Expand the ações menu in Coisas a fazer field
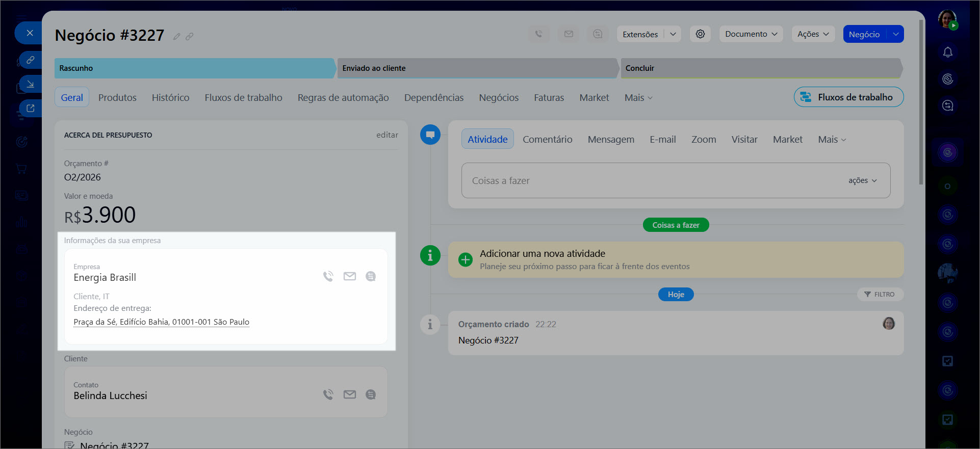Viewport: 980px width, 449px height. click(x=862, y=180)
